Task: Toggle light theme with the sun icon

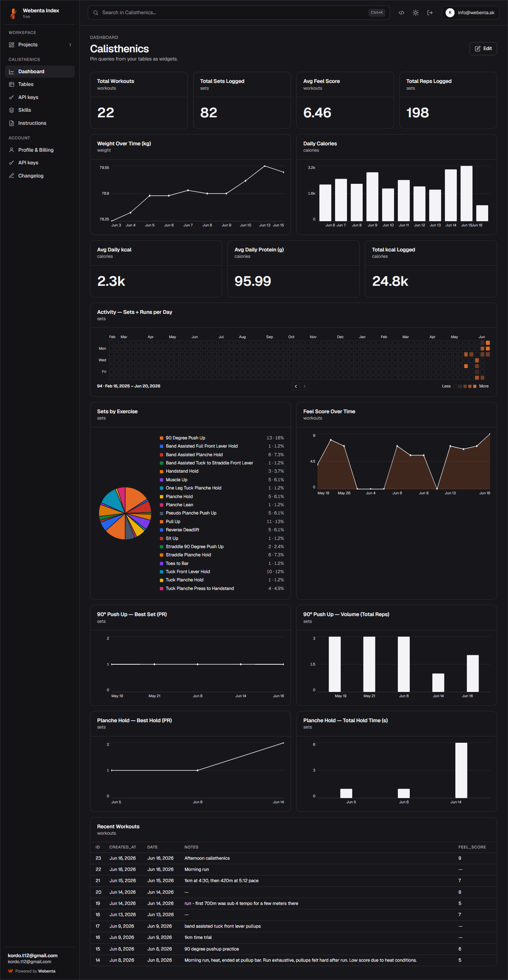Action: (416, 13)
